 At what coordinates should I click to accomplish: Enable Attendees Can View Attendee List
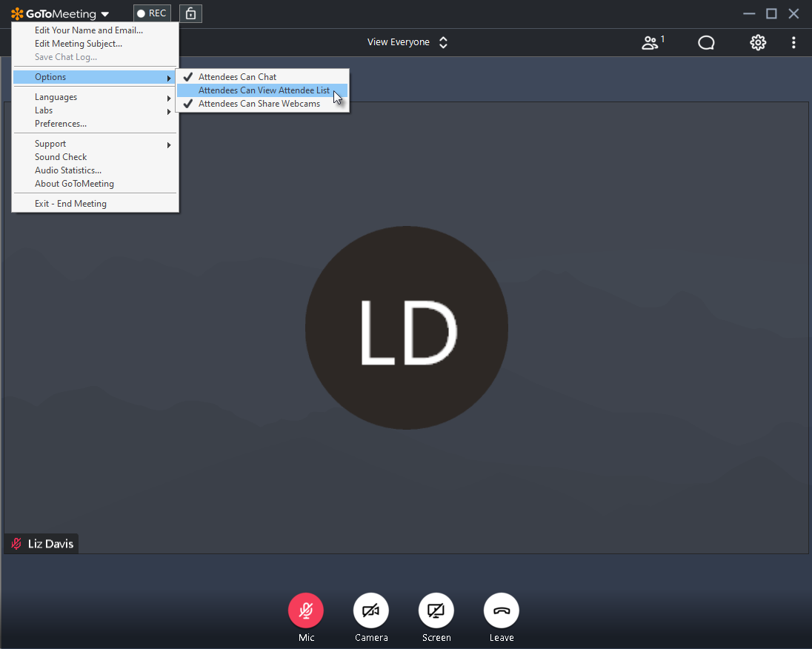[x=263, y=90]
